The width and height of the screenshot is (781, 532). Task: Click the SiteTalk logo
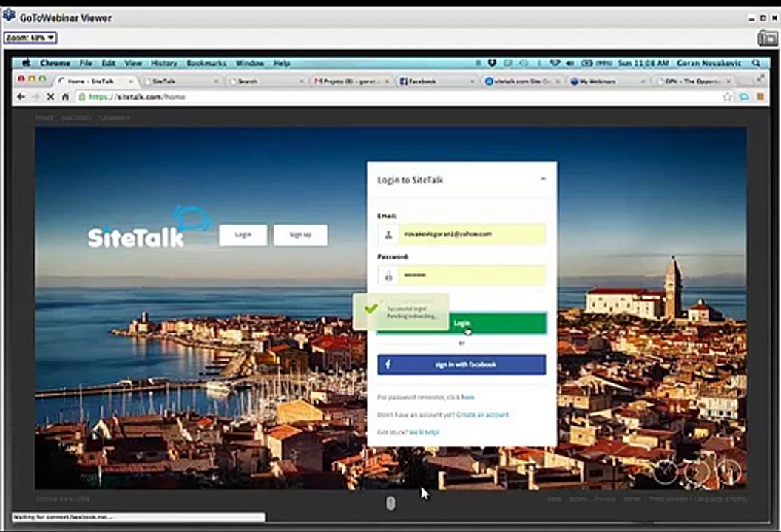[x=149, y=228]
